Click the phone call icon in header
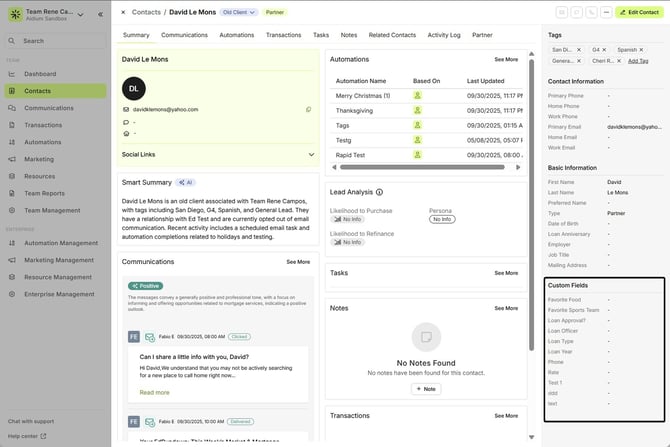This screenshot has width=670, height=447. point(592,12)
